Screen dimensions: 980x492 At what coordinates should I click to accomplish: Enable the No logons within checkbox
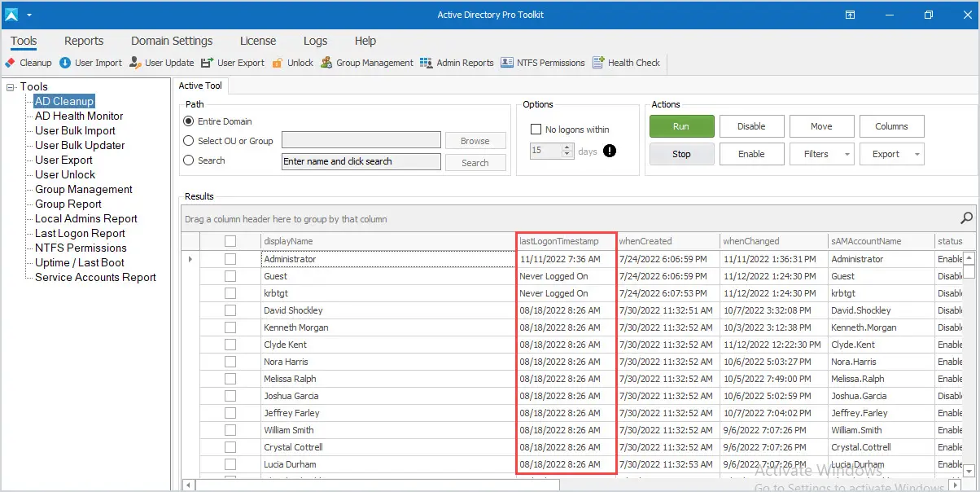(x=536, y=130)
